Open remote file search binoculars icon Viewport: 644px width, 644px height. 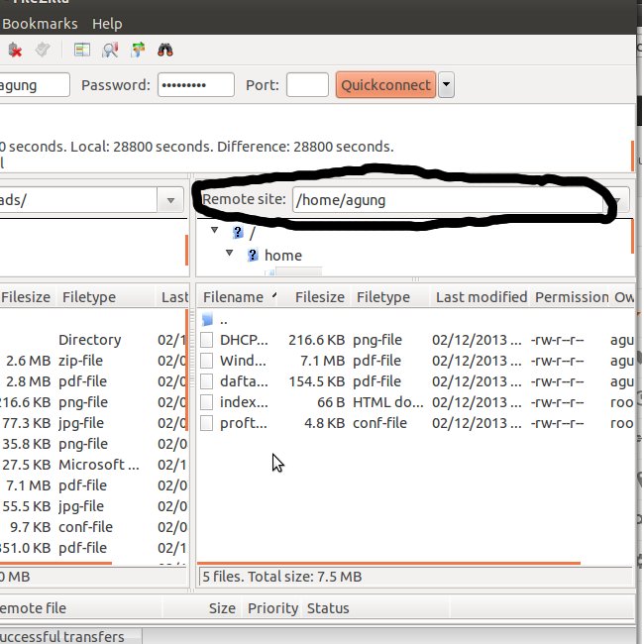(165, 51)
